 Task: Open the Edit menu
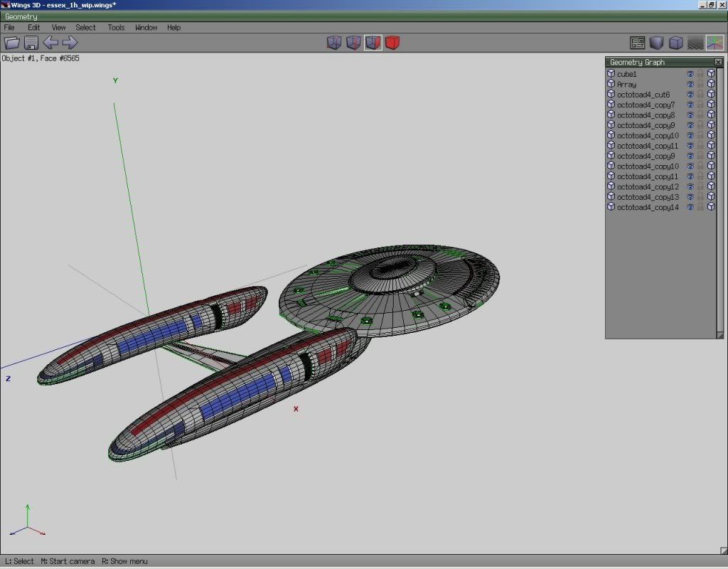pyautogui.click(x=33, y=28)
